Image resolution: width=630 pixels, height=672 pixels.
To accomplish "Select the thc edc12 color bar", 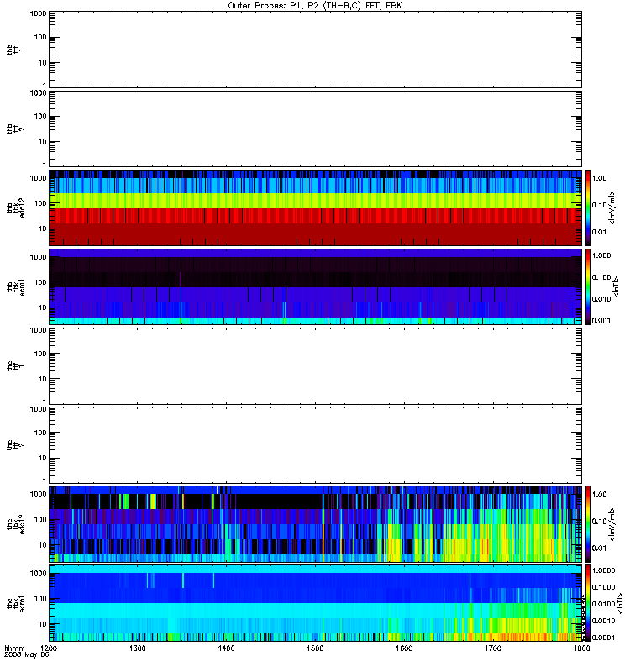I will pos(588,523).
